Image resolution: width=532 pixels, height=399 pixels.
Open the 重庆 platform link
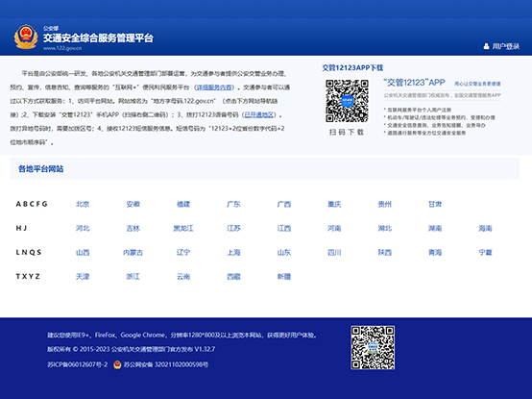click(x=334, y=204)
